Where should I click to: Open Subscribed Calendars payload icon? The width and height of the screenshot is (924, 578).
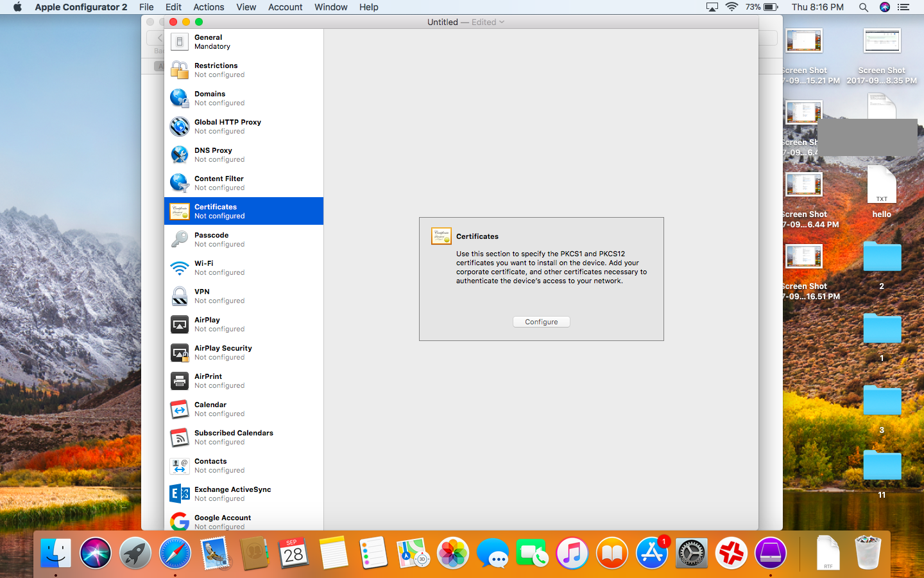tap(180, 437)
